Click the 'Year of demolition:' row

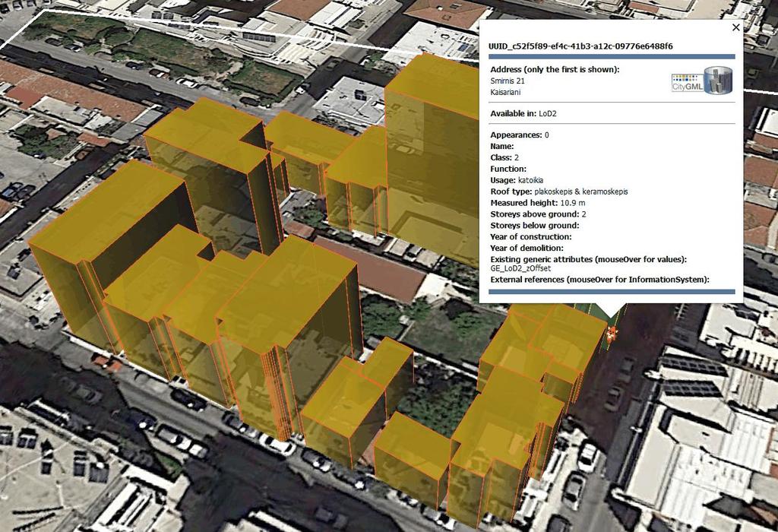527,248
